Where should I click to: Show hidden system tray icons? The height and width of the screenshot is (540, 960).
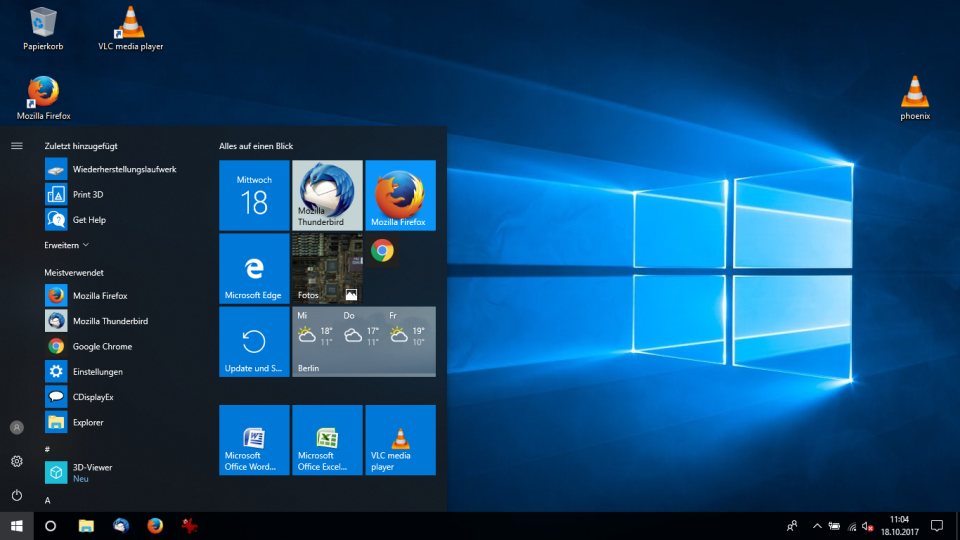(x=817, y=526)
